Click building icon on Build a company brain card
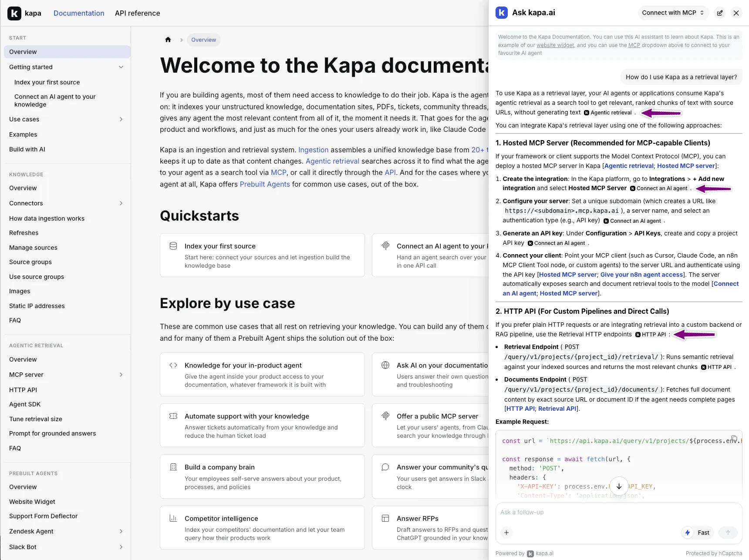This screenshot has height=560, width=749. [173, 467]
